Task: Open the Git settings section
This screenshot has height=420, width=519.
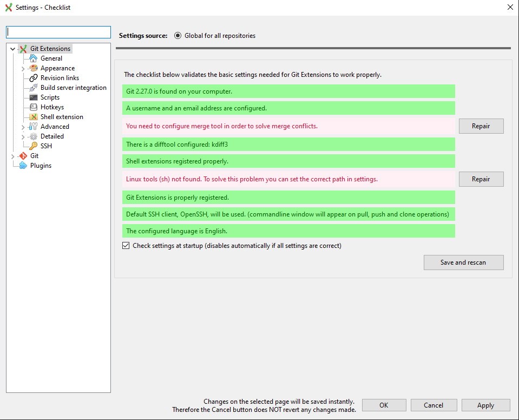Action: click(24, 155)
